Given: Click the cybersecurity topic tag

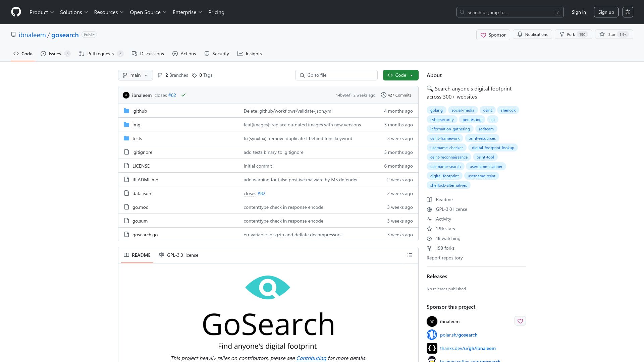Looking at the screenshot, I should [442, 120].
